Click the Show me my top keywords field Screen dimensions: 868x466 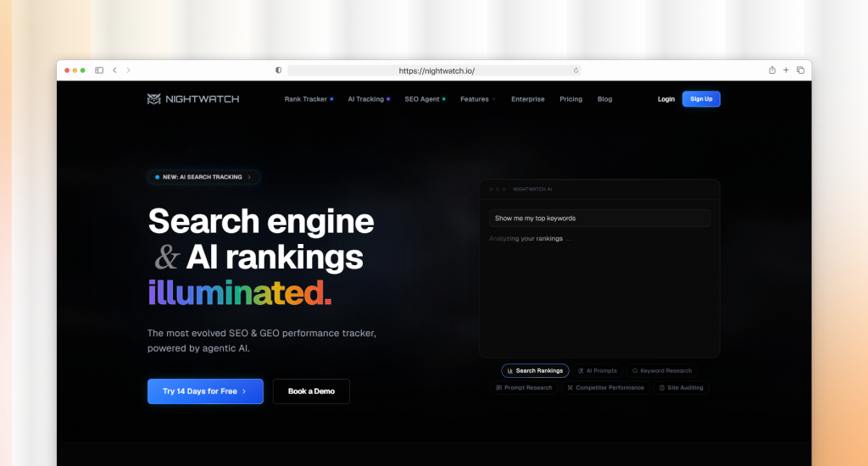click(599, 218)
